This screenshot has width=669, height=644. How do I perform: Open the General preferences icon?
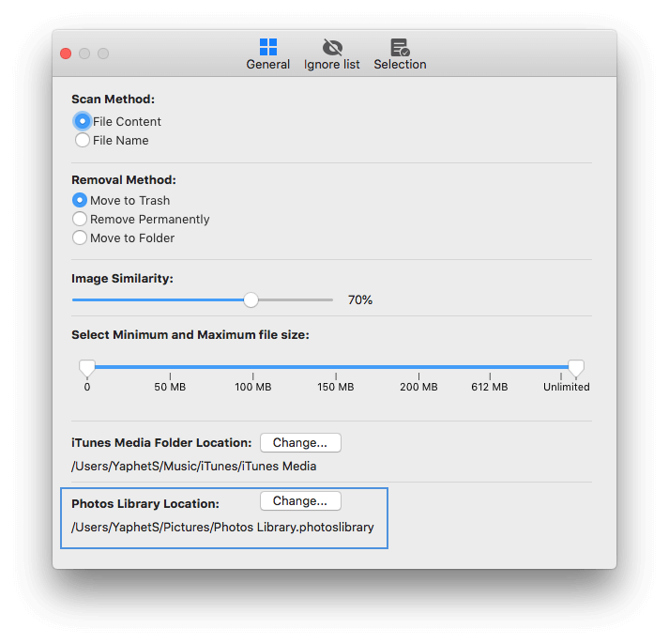(x=268, y=47)
